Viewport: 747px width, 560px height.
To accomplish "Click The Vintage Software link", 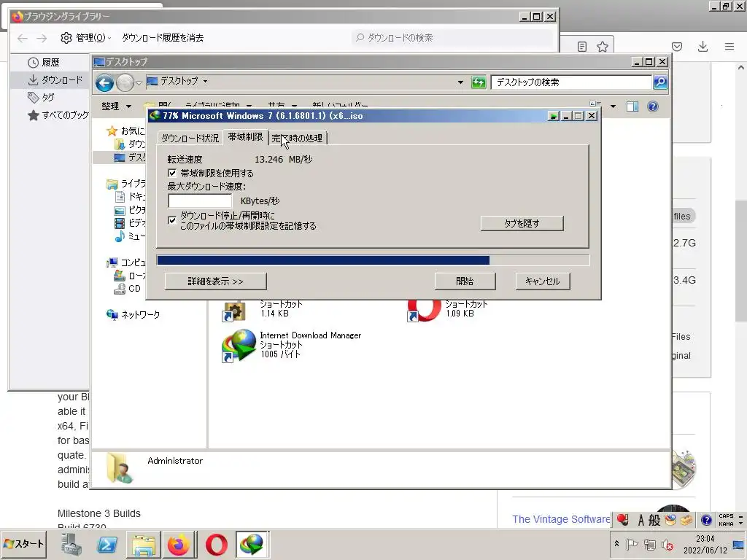I will coord(561,519).
